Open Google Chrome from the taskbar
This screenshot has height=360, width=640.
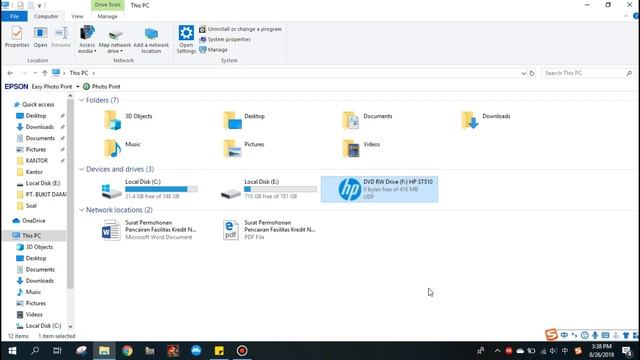coord(127,351)
